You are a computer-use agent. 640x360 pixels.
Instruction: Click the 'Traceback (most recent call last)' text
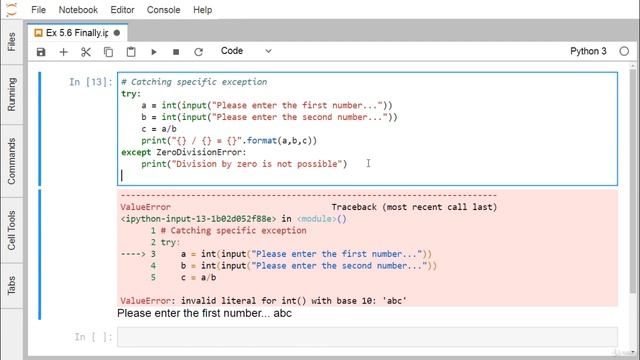click(x=414, y=207)
